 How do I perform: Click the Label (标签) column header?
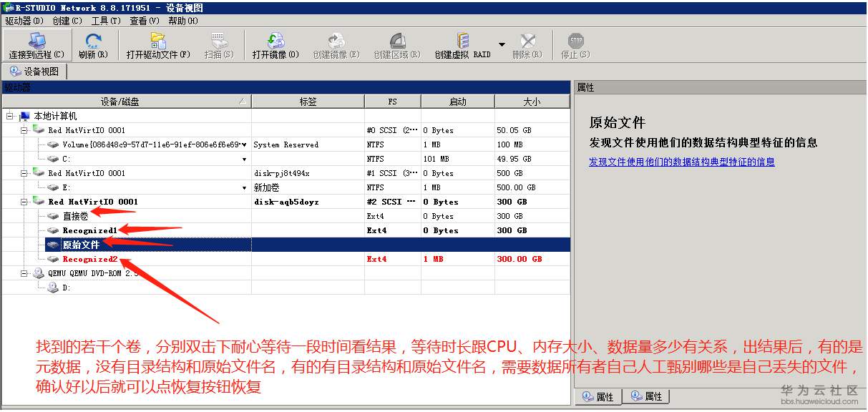point(308,102)
